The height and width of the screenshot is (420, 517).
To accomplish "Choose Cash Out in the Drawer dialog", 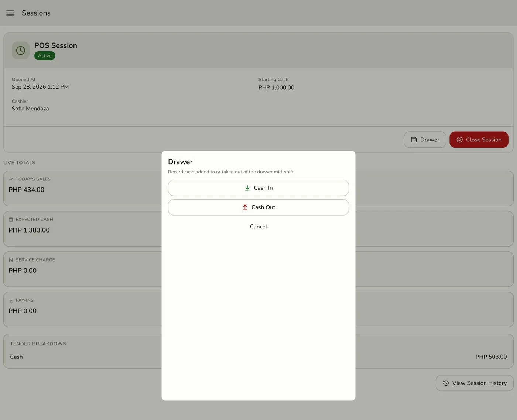I will (x=258, y=207).
